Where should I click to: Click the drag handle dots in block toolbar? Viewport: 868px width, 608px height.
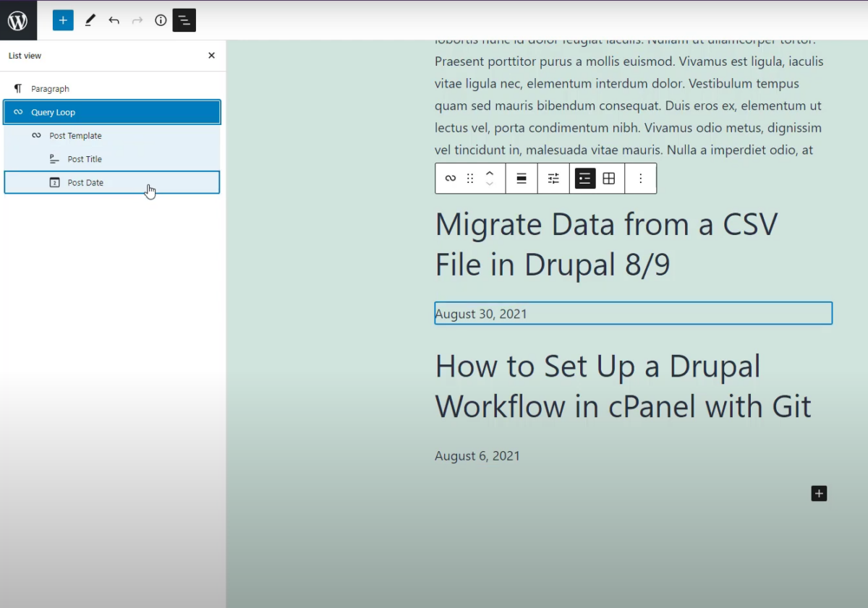pyautogui.click(x=470, y=179)
